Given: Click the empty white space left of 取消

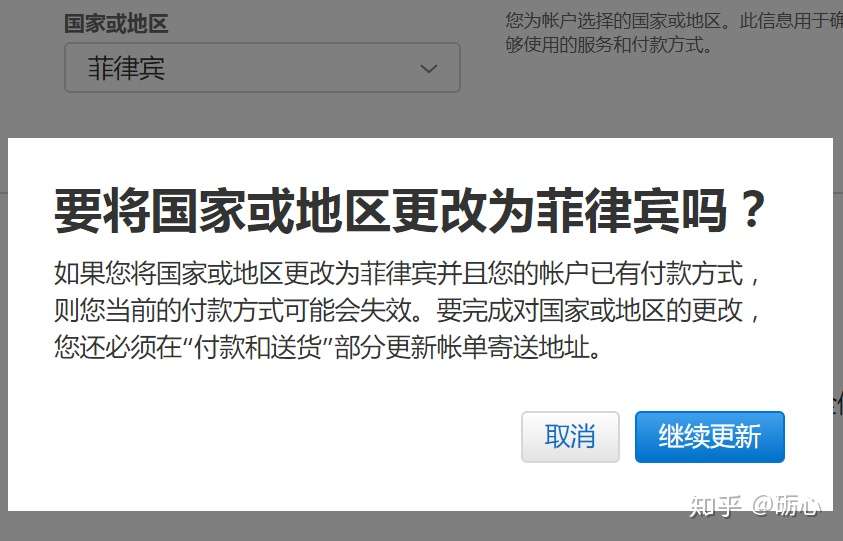Looking at the screenshot, I should pos(269,437).
